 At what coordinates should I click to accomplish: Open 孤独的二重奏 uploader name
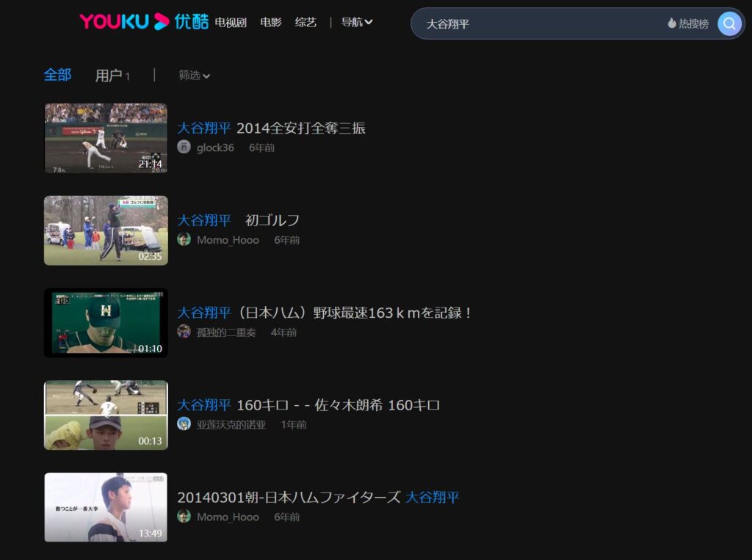[x=226, y=332]
